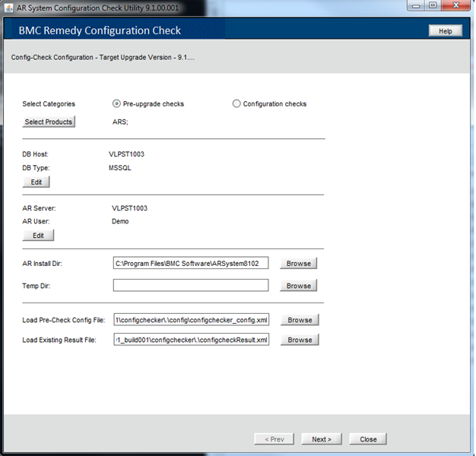Browse for a Temp Dir folder

(298, 286)
